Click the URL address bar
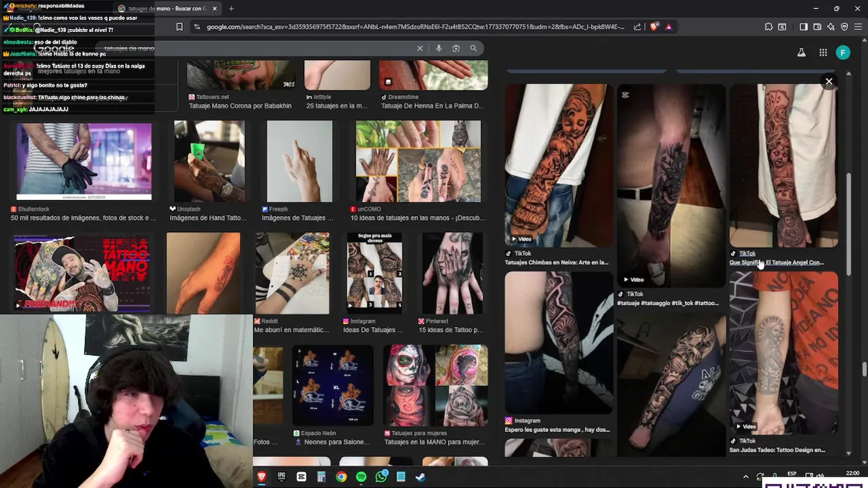Viewport: 868px width, 488px height. coord(414,27)
